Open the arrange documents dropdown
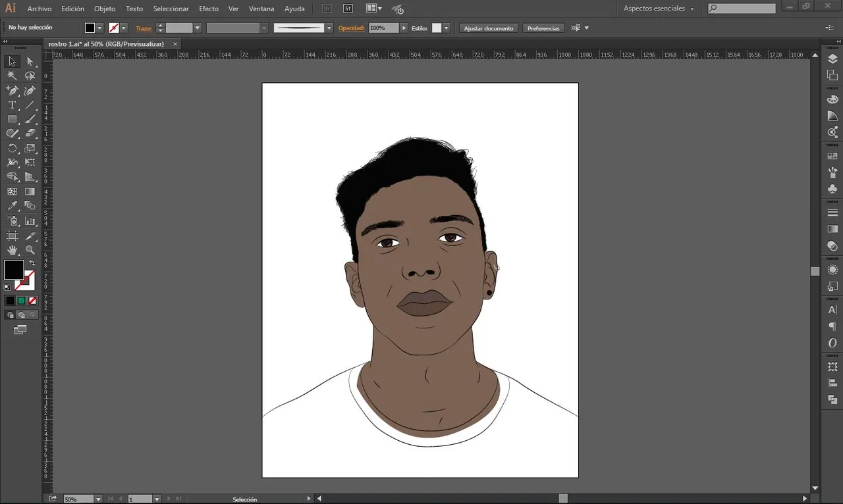Image resolution: width=843 pixels, height=504 pixels. (x=374, y=9)
